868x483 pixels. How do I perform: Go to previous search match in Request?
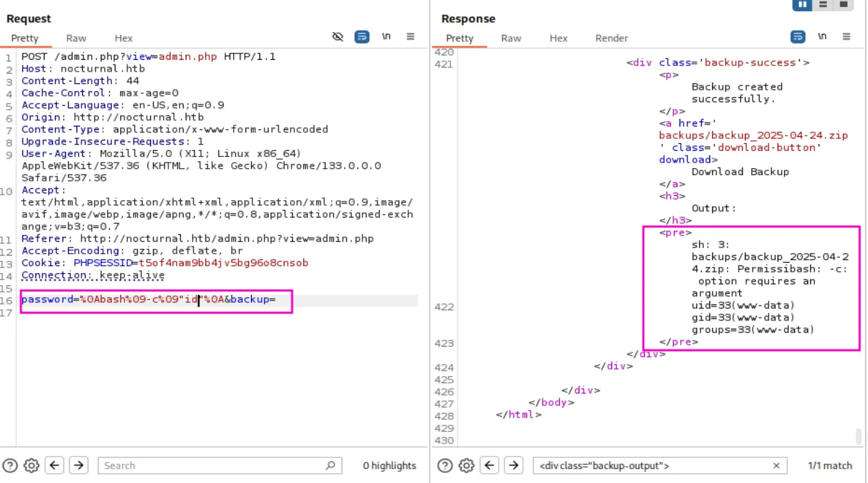click(x=55, y=466)
